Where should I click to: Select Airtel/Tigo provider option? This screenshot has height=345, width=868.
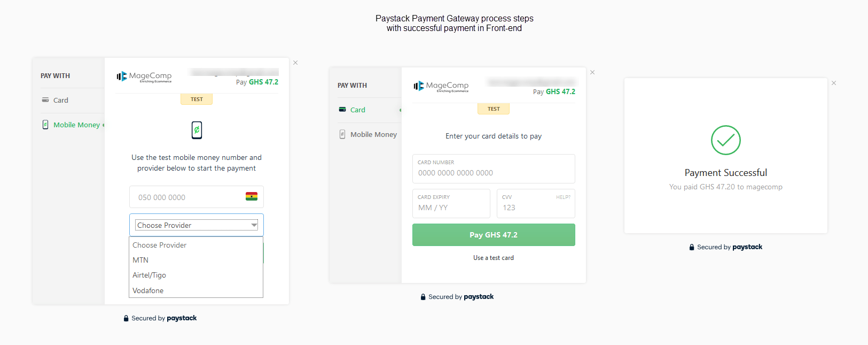149,275
